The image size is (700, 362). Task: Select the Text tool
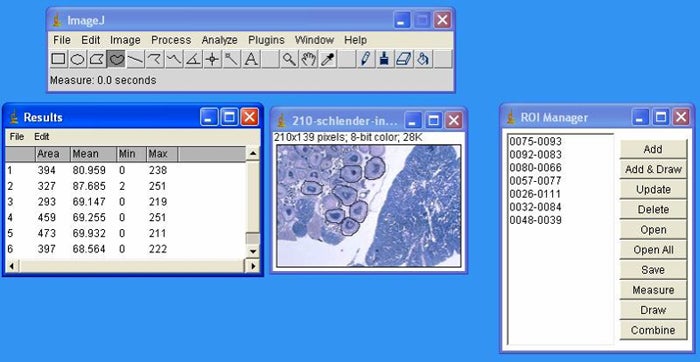(251, 59)
